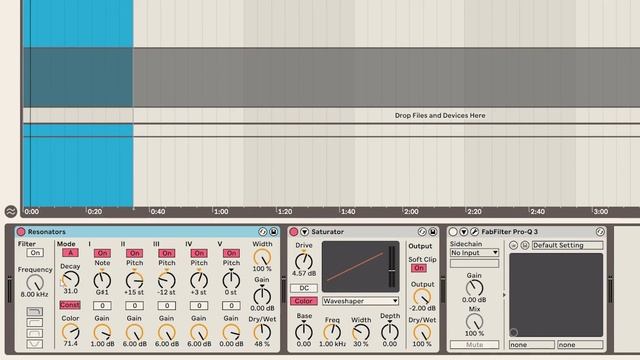
Task: Select the third Resonators filter type icon
Action: [x=35, y=333]
